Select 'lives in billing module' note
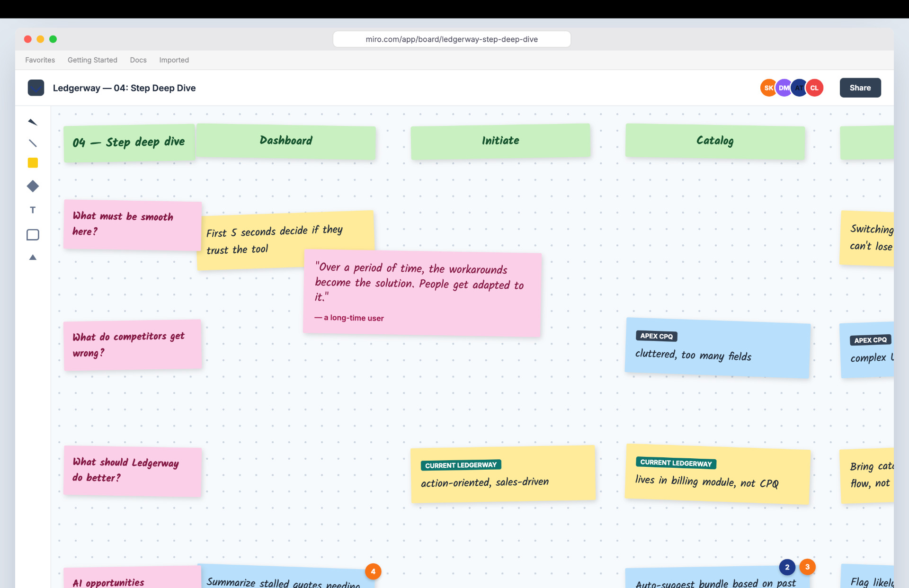This screenshot has width=909, height=588. (718, 474)
